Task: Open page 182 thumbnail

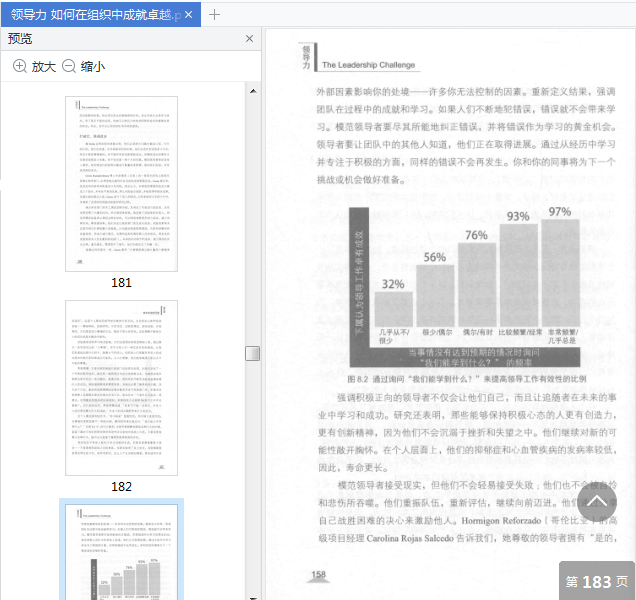Action: (x=121, y=388)
